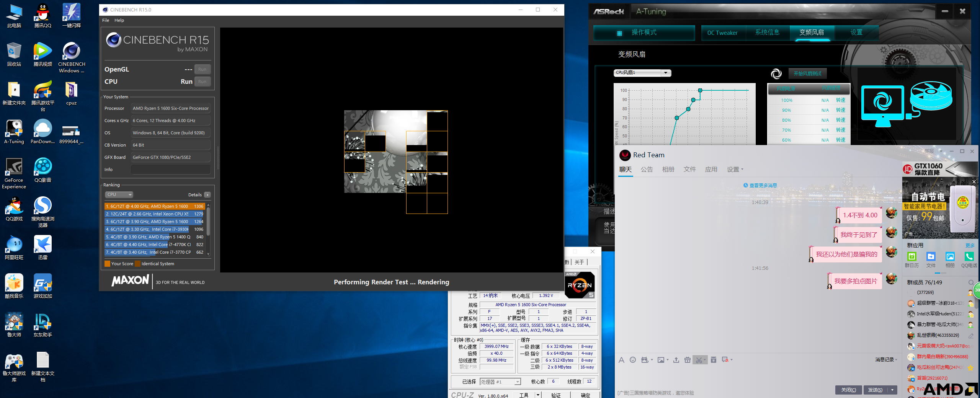Screen dimensions: 980x398
Task: Switch to 公告 tab in Red Team chat
Action: (647, 169)
